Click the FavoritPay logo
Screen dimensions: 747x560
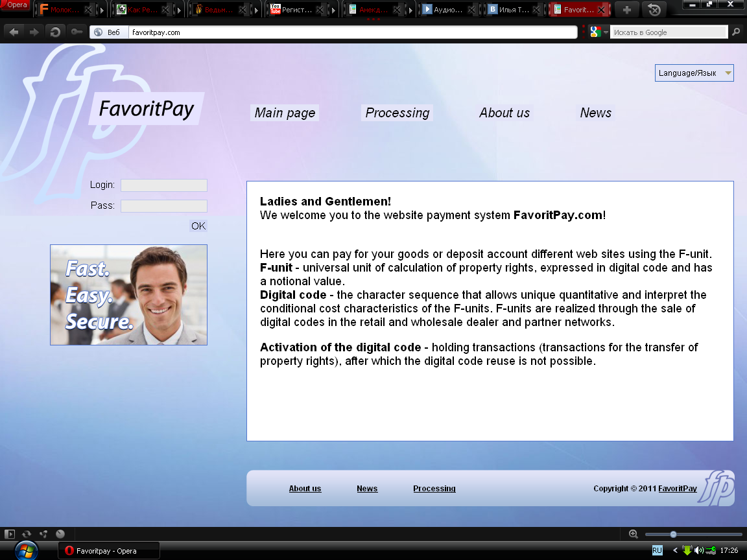point(147,109)
